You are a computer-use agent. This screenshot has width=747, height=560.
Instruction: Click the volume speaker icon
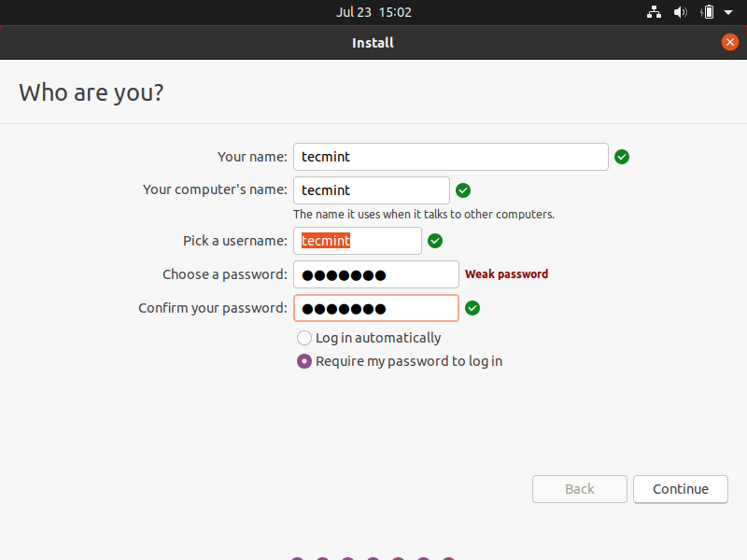(x=681, y=12)
